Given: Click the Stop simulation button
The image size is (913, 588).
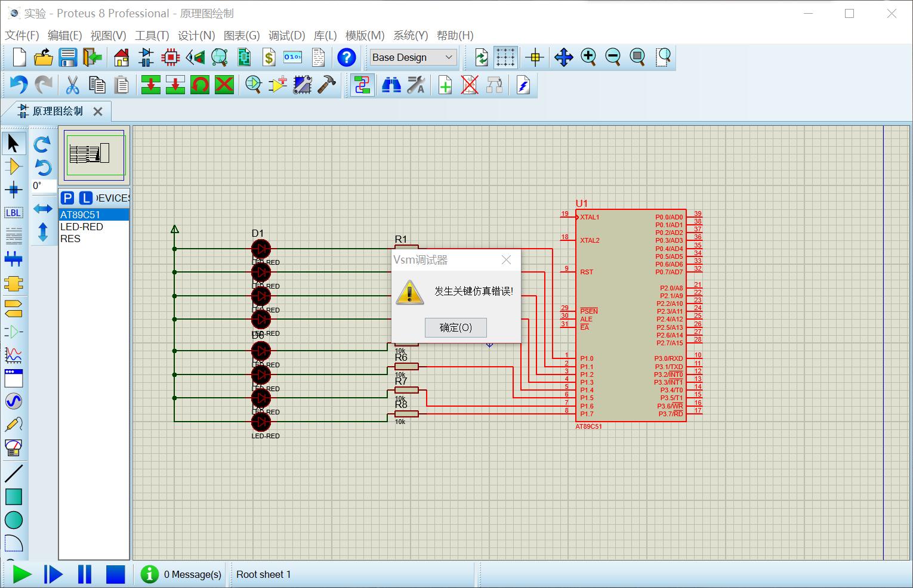Looking at the screenshot, I should click(115, 574).
